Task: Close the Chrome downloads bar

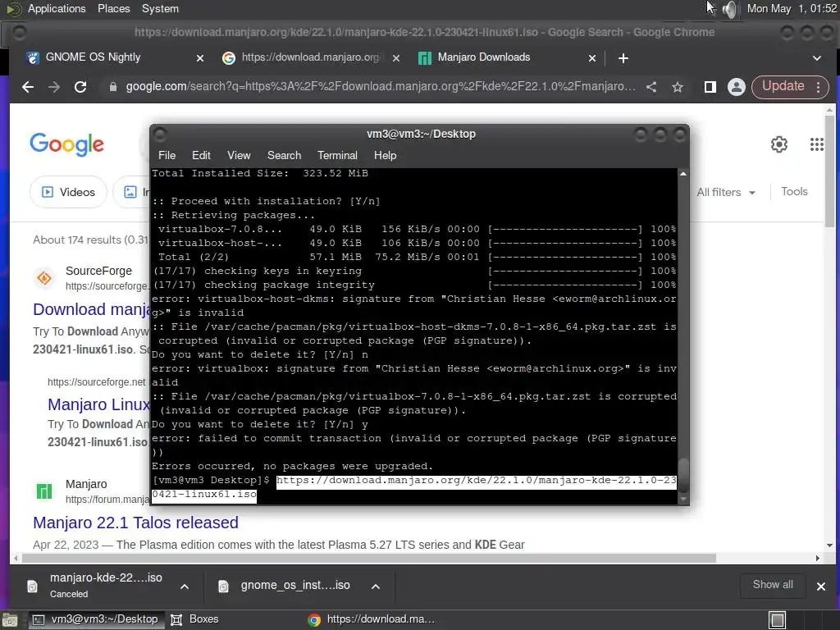Action: (820, 587)
